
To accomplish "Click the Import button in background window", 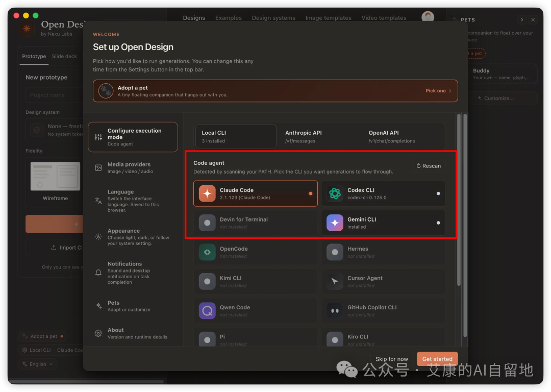I will [x=55, y=248].
